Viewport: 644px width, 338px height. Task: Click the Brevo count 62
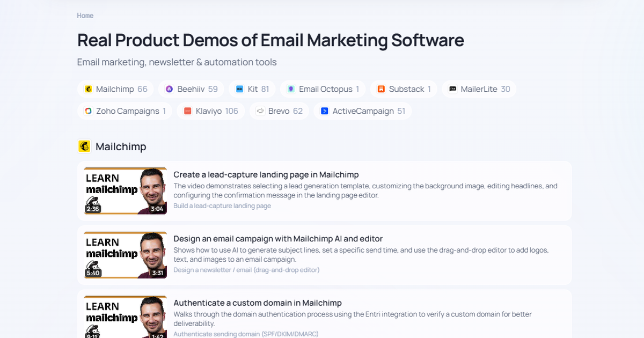point(298,111)
